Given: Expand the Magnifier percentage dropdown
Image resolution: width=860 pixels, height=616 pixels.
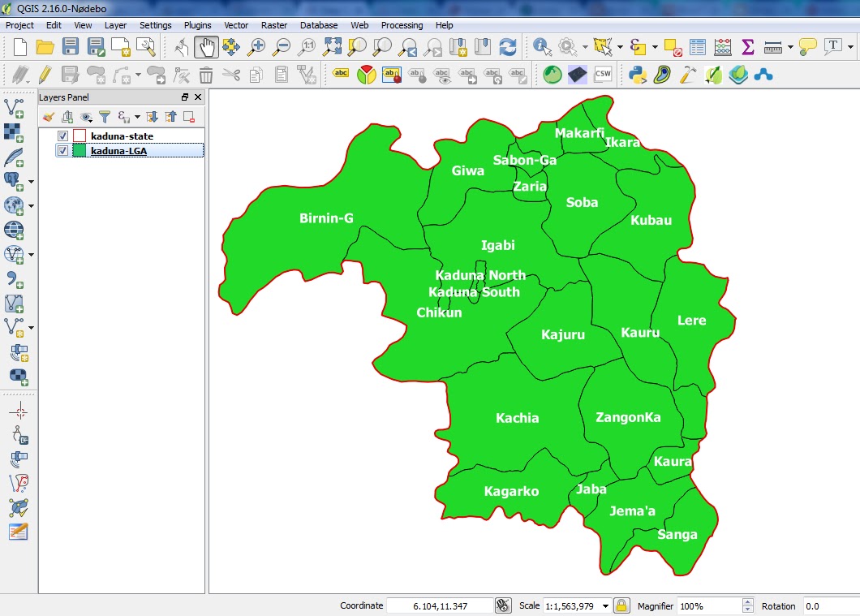Looking at the screenshot, I should 745,605.
